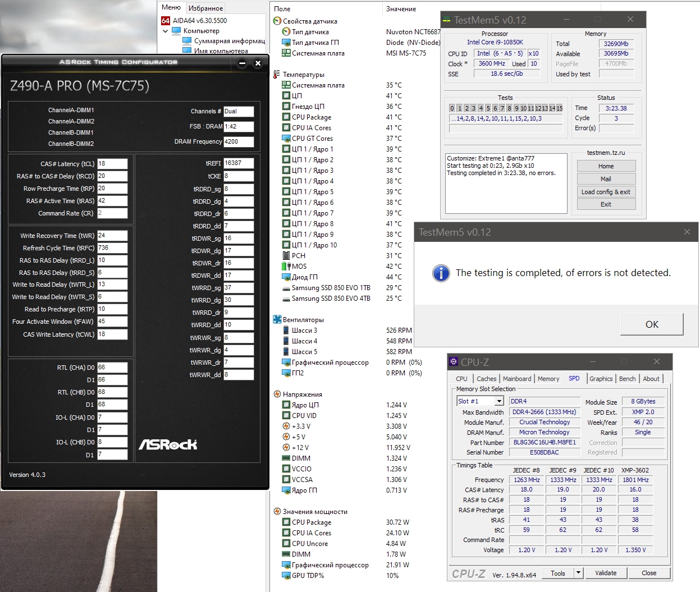
Task: Click the Значения мощности section icon
Action: click(277, 512)
